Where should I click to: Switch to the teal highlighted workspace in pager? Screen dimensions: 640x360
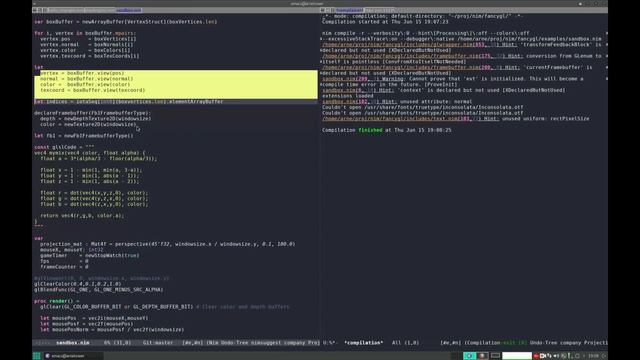point(469,356)
